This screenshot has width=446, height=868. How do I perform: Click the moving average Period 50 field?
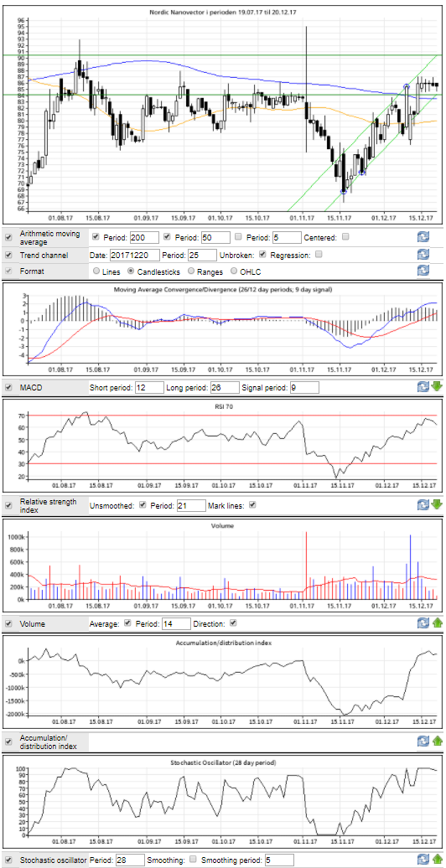(x=215, y=237)
